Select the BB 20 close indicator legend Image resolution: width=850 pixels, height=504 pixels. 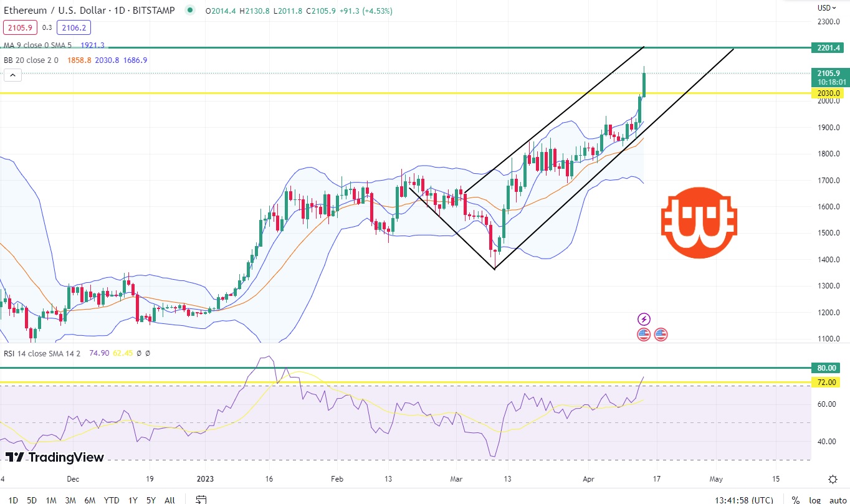[x=31, y=60]
